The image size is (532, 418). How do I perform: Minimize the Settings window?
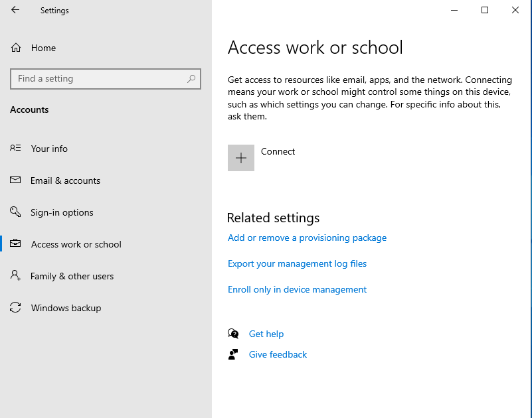(x=454, y=10)
